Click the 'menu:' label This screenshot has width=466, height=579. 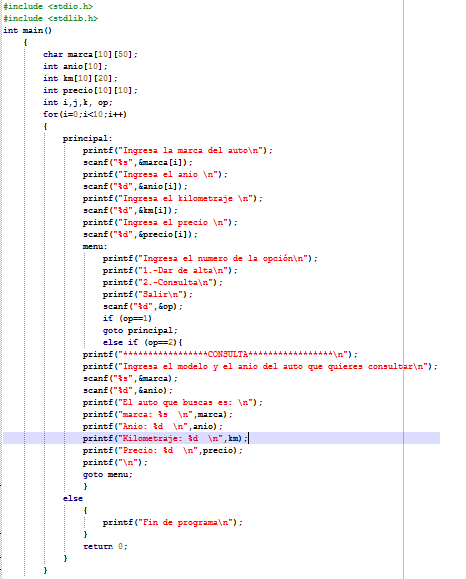[x=95, y=246]
